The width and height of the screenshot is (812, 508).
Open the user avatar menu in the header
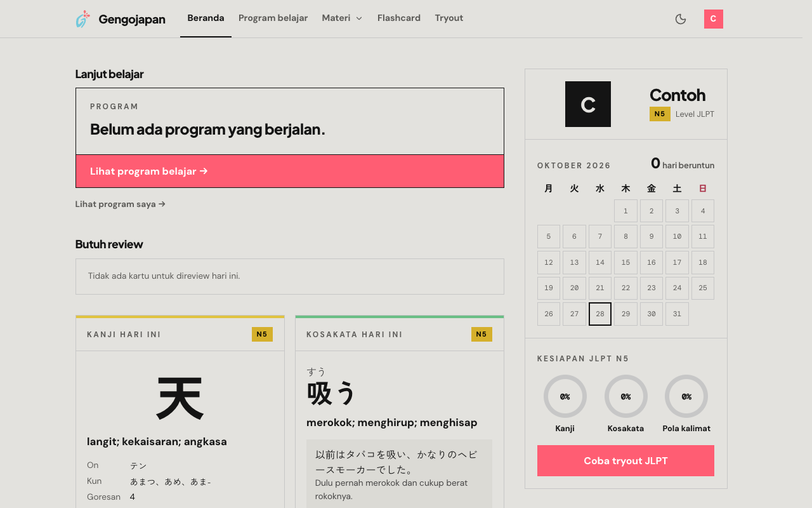(x=714, y=19)
